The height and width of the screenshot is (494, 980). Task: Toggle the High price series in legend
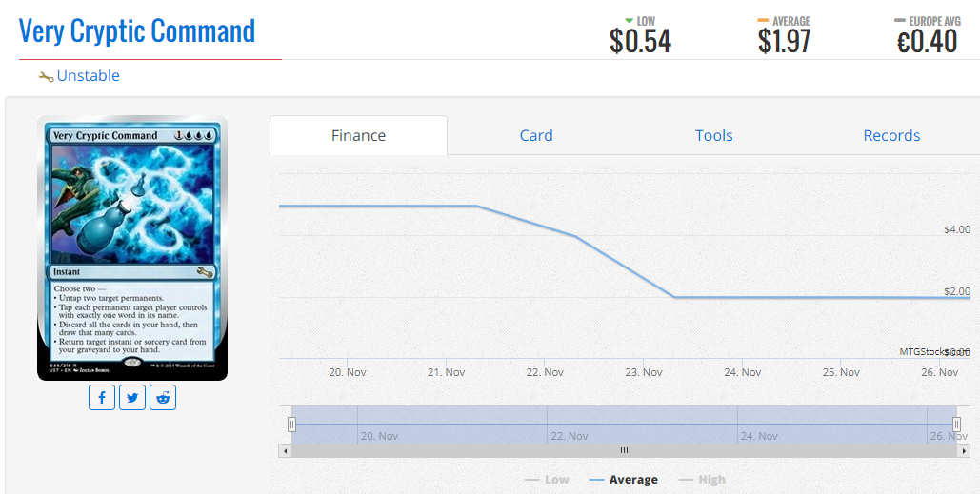click(703, 480)
